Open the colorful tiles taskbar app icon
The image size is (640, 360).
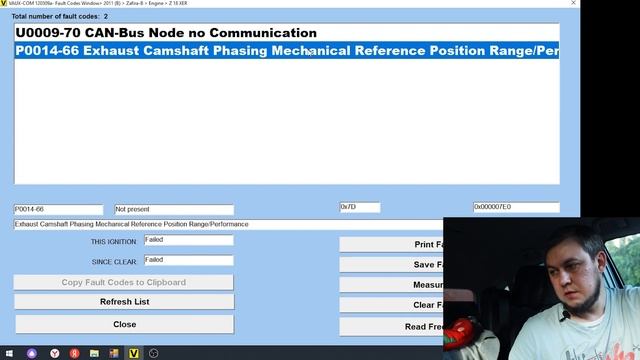114,353
